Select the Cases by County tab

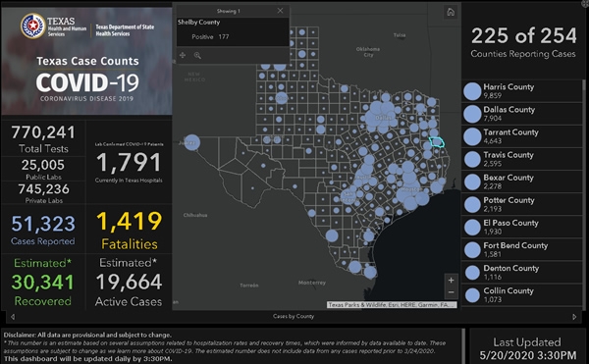(x=294, y=316)
